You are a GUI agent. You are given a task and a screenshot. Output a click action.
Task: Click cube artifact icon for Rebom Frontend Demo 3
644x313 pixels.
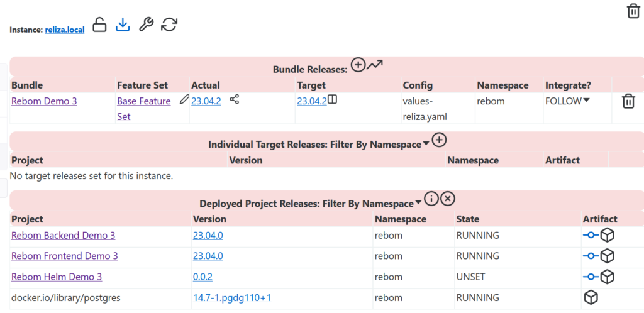607,256
